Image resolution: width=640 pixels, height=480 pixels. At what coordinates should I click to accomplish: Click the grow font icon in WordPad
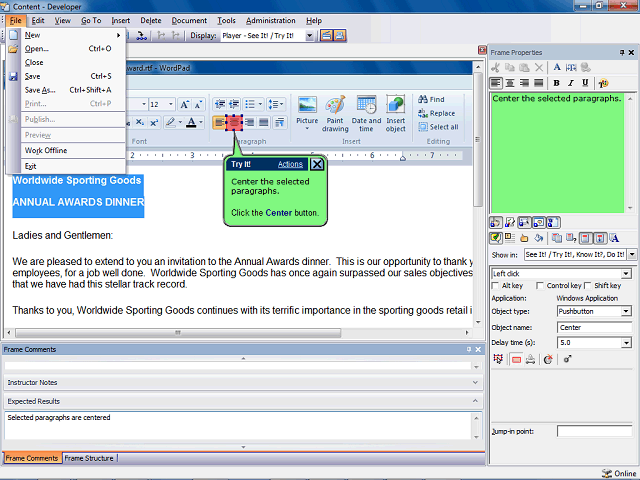point(184,104)
